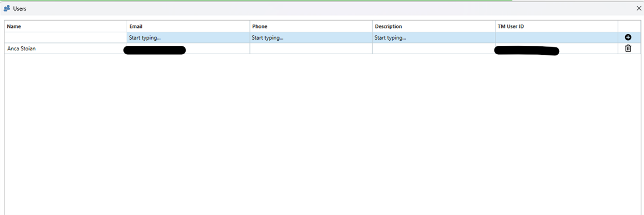The image size is (644, 215).
Task: Sort by the Description column header
Action: point(434,26)
